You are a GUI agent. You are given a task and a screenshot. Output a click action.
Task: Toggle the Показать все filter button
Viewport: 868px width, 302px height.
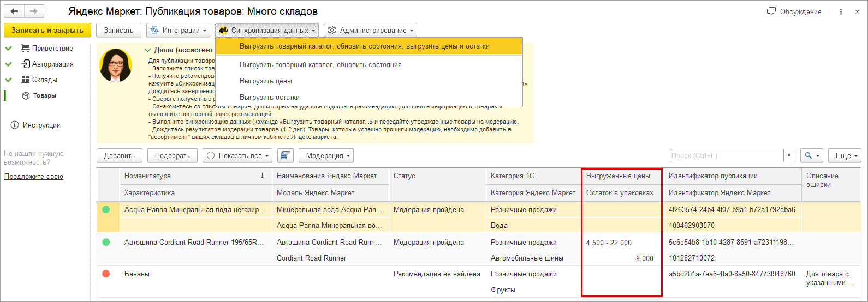(x=238, y=155)
